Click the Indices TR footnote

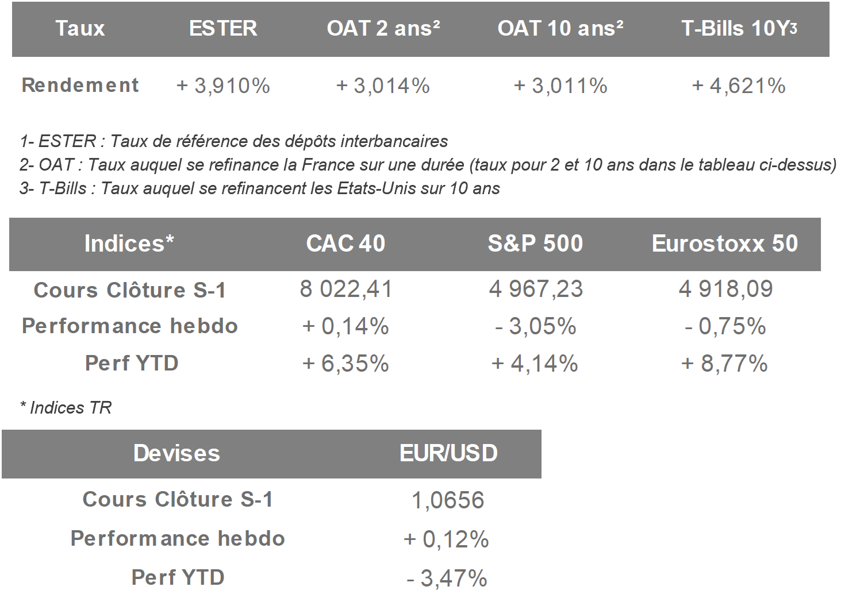66,408
